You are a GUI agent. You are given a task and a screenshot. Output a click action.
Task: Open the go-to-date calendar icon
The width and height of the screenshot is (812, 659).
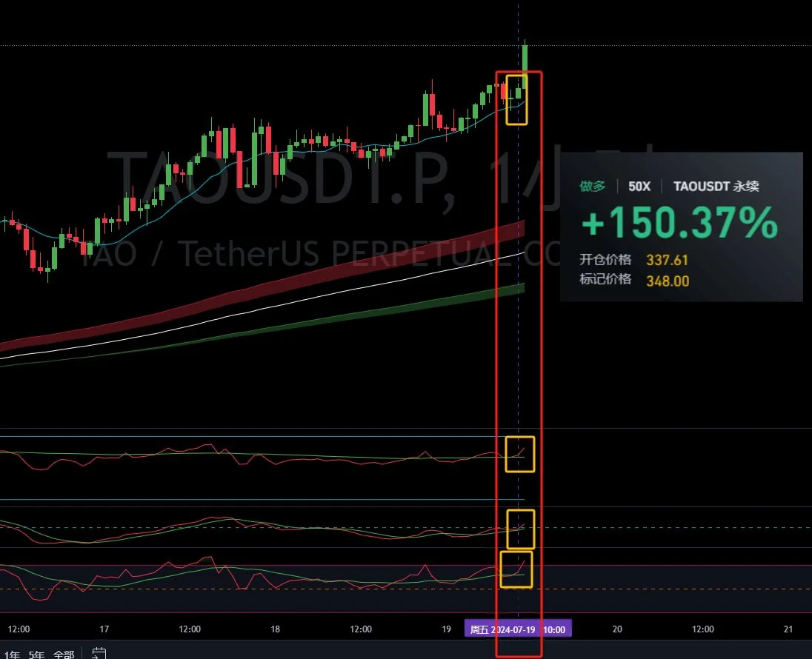(x=99, y=653)
